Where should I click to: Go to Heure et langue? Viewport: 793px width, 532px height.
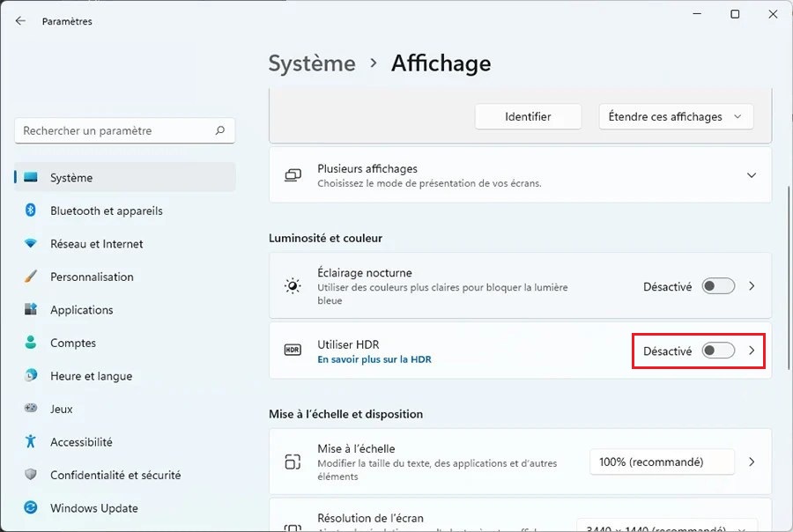(x=125, y=376)
